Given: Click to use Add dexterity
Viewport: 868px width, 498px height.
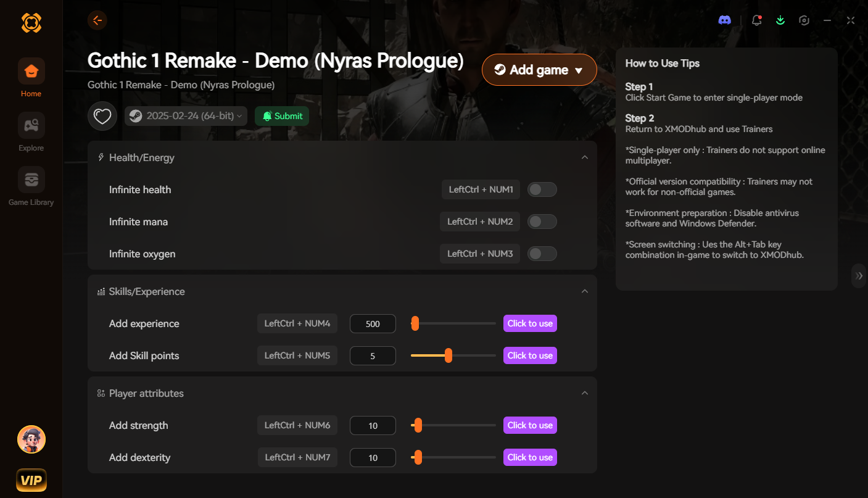Looking at the screenshot, I should tap(530, 457).
